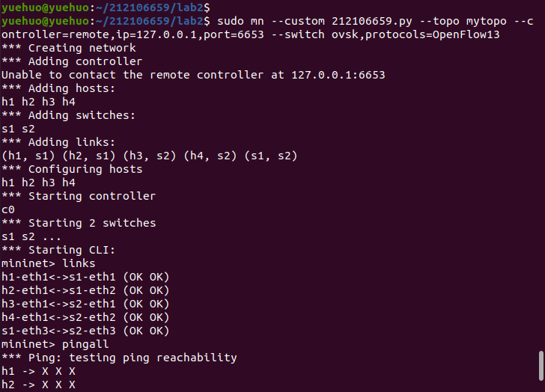Click the terminal scrollbar thumb
545x392 pixels.
[x=541, y=367]
